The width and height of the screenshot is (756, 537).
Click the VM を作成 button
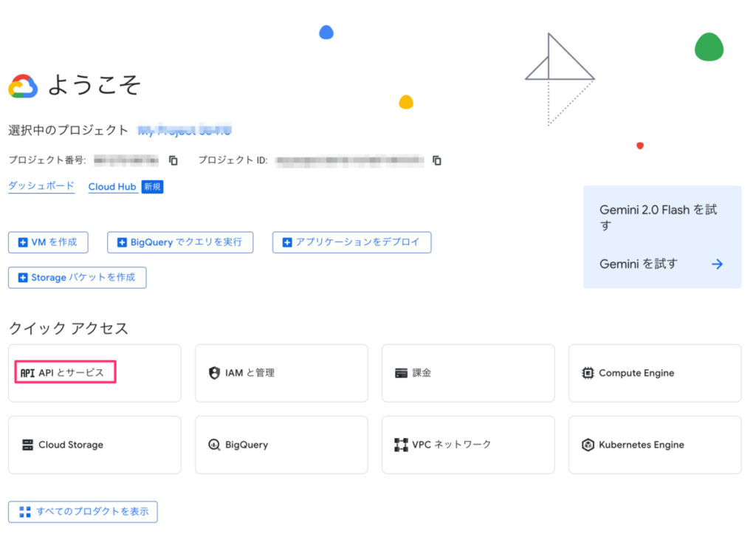pos(48,242)
